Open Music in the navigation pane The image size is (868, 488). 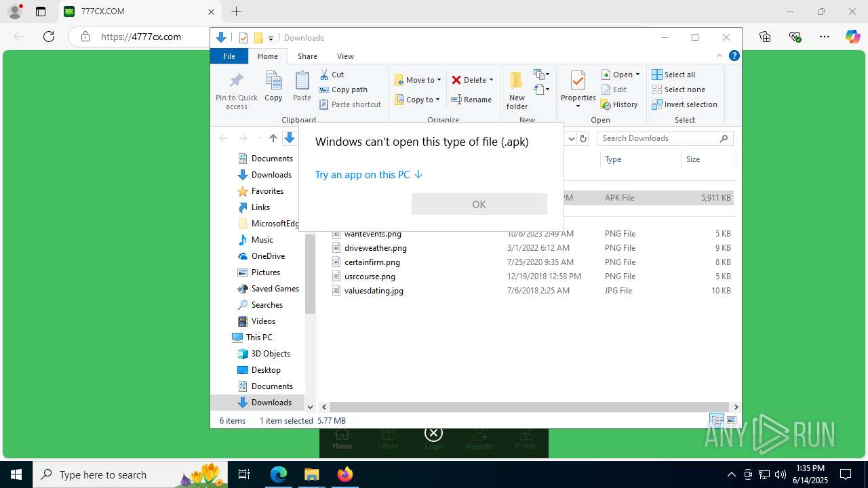(x=262, y=240)
